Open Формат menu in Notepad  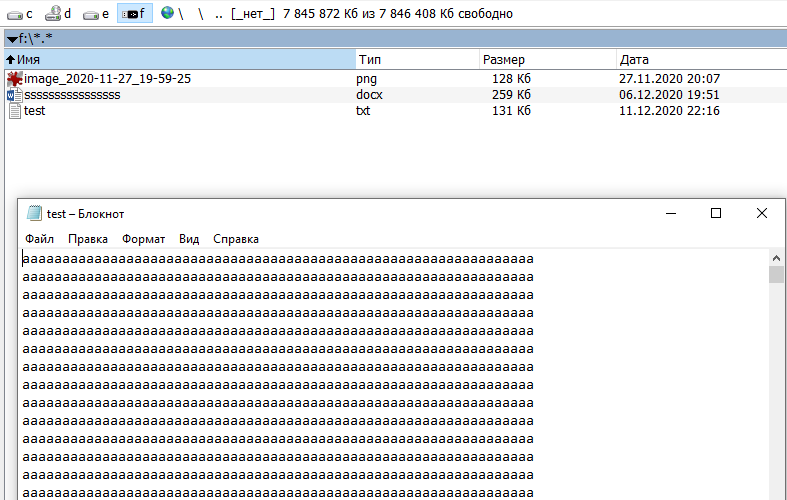[144, 239]
